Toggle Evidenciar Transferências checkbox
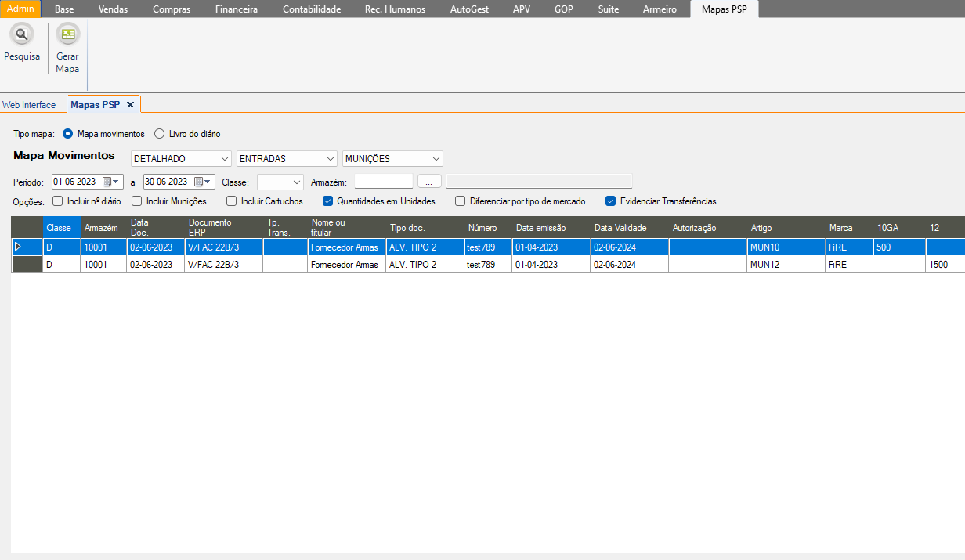This screenshot has height=560, width=965. [610, 201]
